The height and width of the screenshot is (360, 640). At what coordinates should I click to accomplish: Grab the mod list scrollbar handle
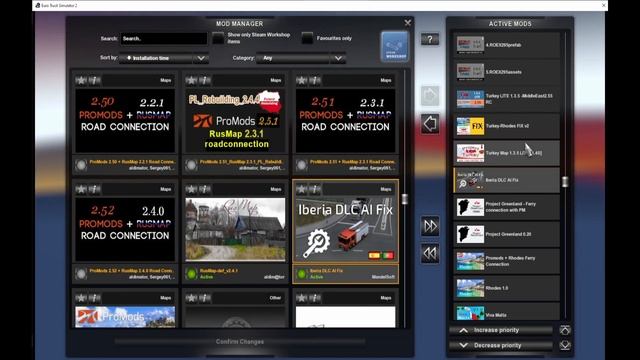[404, 199]
